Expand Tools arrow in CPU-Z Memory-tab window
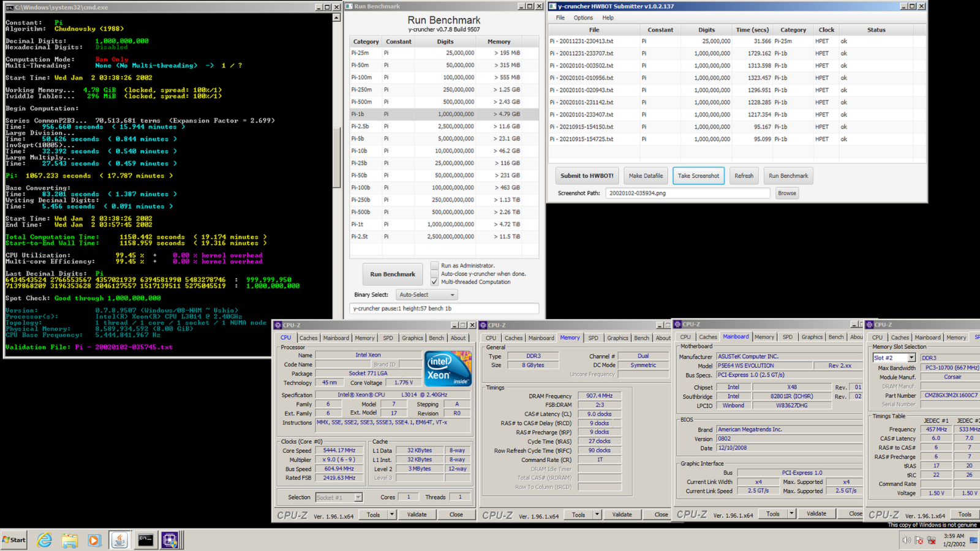Viewport: 980px width, 551px height. click(597, 515)
